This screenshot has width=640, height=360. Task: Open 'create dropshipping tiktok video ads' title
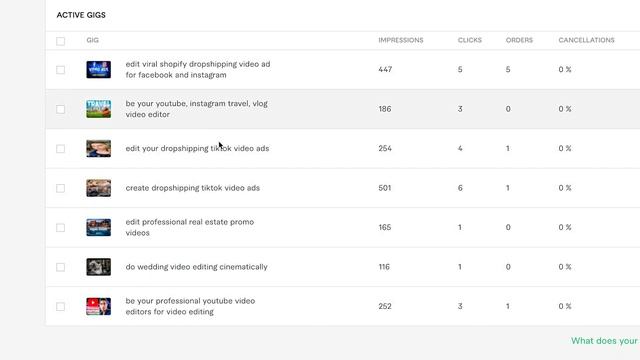(x=193, y=188)
